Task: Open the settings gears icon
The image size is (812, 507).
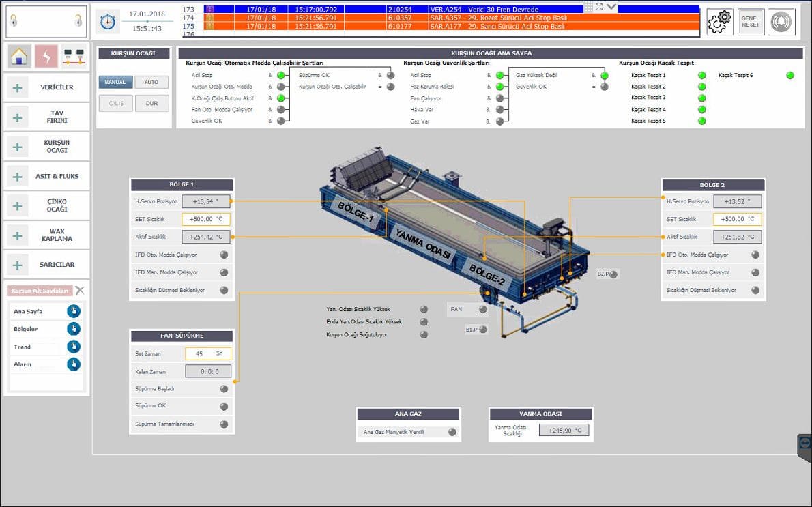Action: click(x=719, y=22)
